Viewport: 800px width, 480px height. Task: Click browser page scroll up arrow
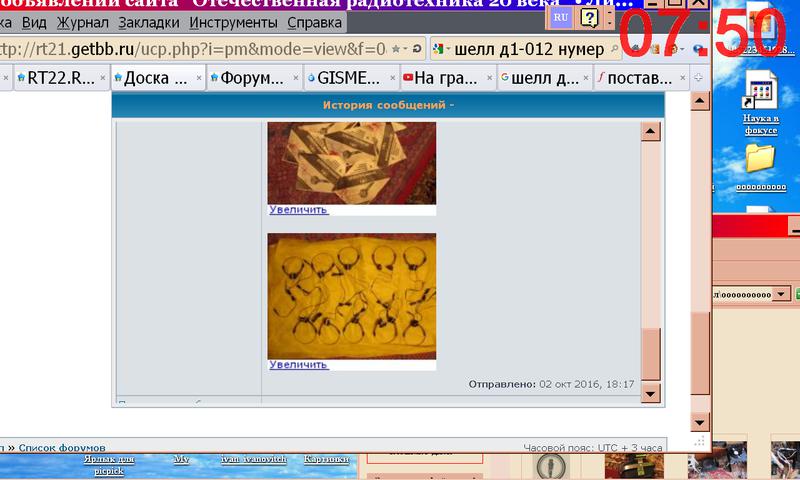(x=699, y=101)
